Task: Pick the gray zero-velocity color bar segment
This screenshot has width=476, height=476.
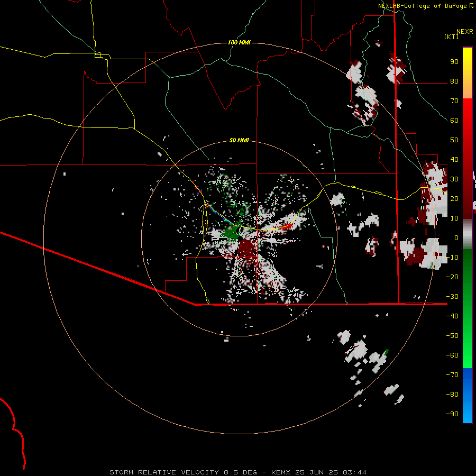Action: pyautogui.click(x=467, y=234)
